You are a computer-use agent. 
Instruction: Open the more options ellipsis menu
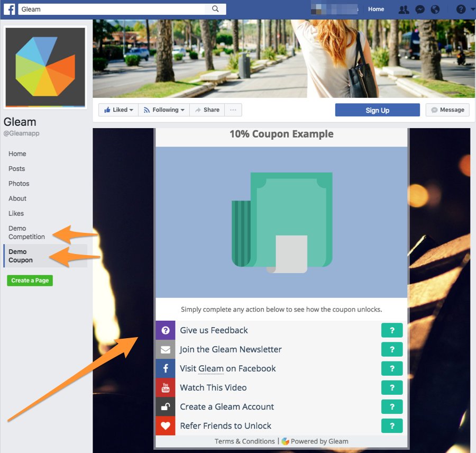click(233, 110)
